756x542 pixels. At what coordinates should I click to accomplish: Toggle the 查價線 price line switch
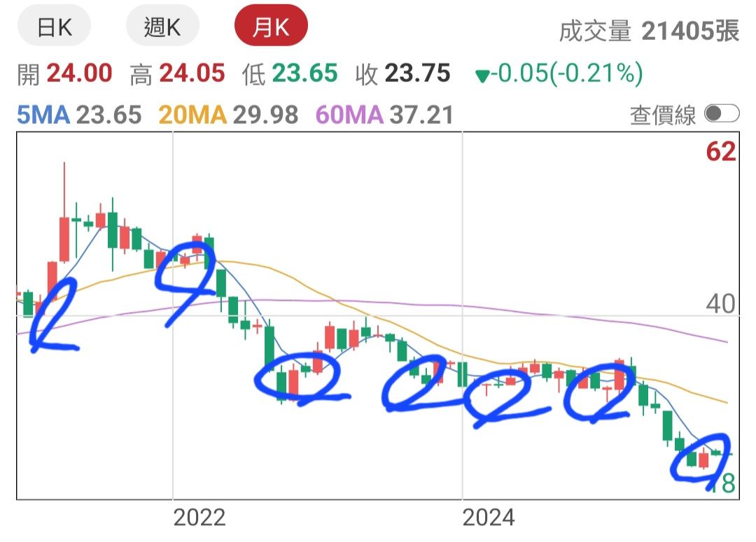pos(721,114)
